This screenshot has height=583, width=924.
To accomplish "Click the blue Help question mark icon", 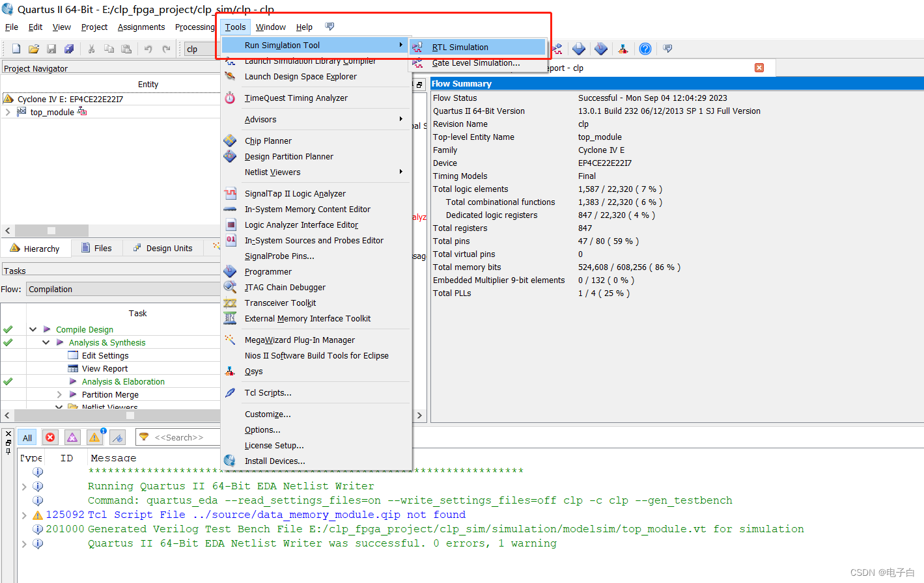I will coord(645,49).
